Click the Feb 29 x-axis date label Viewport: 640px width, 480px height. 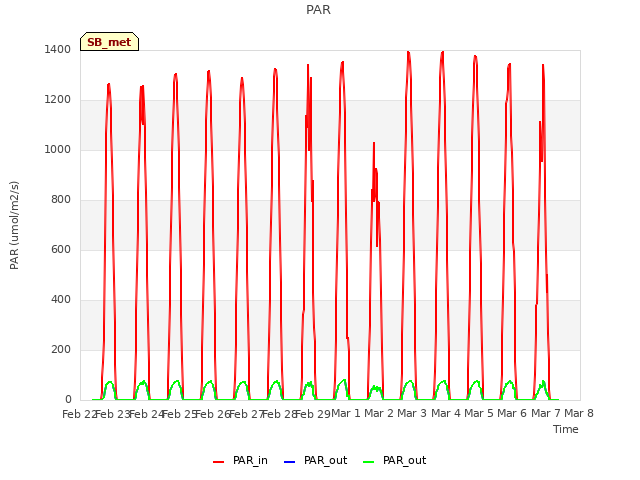point(313,414)
